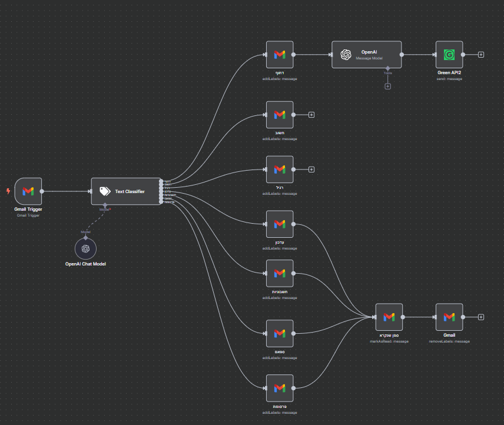Click the "סמן שנקרא" node name label
Viewport: 504px width, 425px height.
click(389, 336)
